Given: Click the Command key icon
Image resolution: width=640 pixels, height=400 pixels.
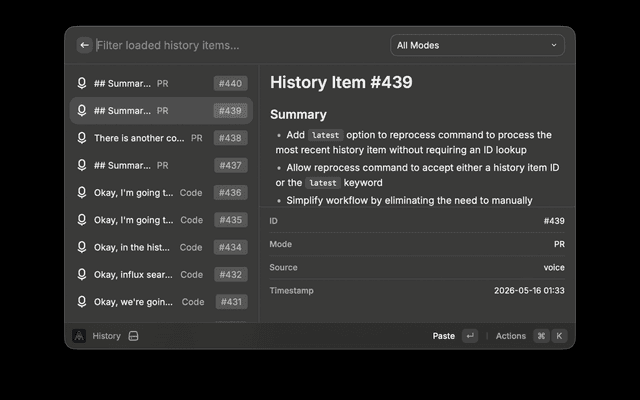Looking at the screenshot, I should [541, 336].
